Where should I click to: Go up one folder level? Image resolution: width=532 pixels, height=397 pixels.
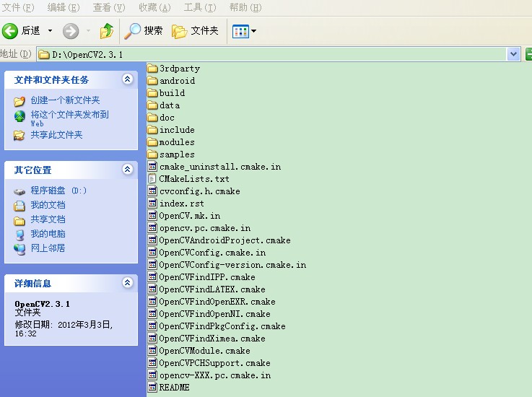(x=107, y=31)
